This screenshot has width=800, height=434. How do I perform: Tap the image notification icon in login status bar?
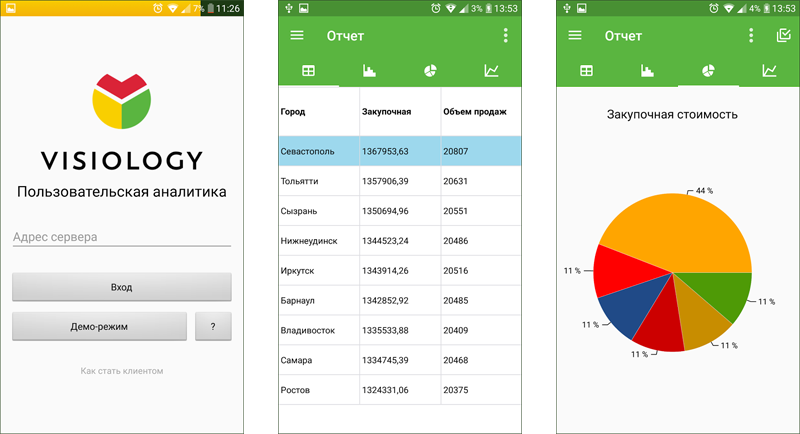(11, 8)
